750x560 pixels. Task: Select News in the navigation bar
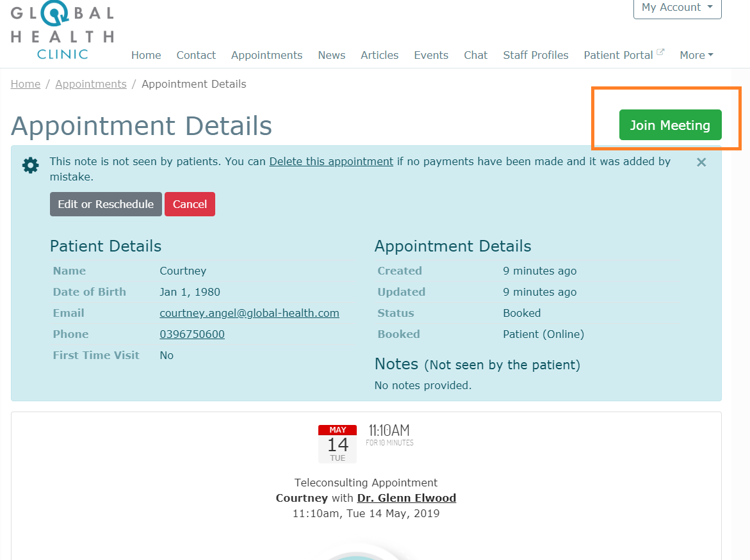[x=331, y=55]
